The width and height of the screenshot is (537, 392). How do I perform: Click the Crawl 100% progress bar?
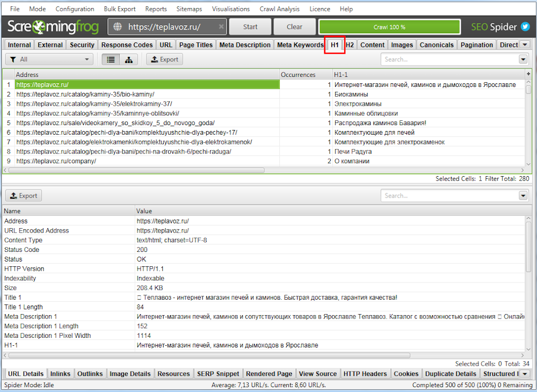389,27
